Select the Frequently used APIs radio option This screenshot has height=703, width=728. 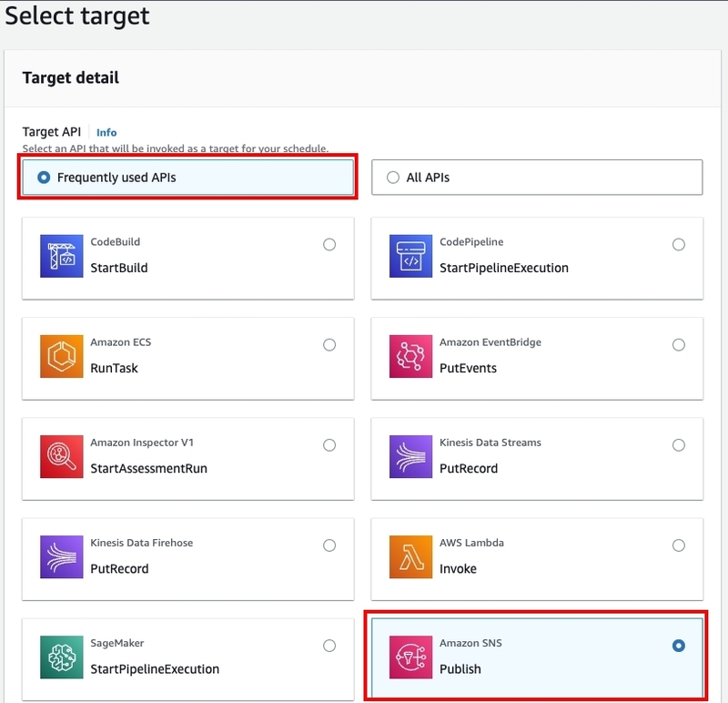coord(44,178)
